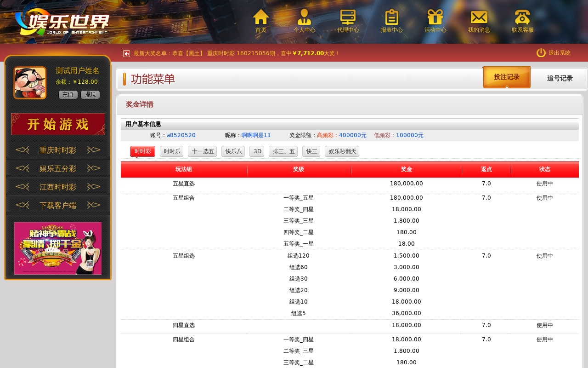Open 娱乐五分彩 in sidebar
This screenshot has height=368, width=588.
[x=58, y=168]
